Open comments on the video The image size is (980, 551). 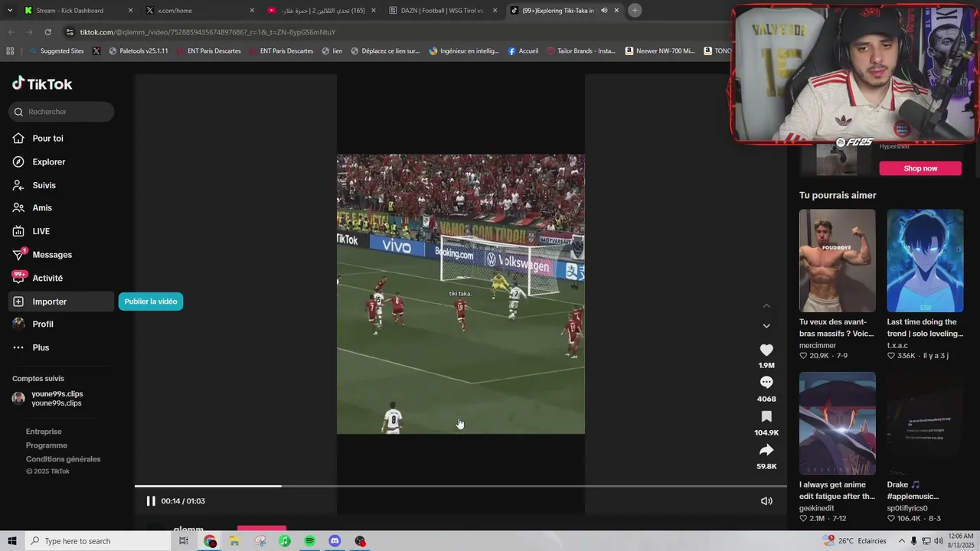[x=766, y=383]
